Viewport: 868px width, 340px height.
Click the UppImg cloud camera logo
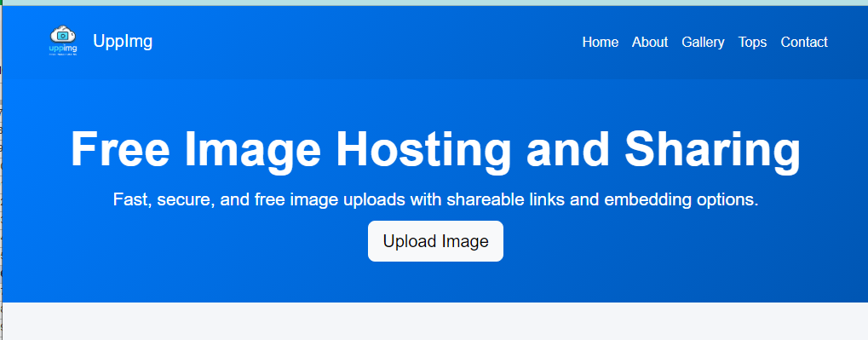(63, 41)
